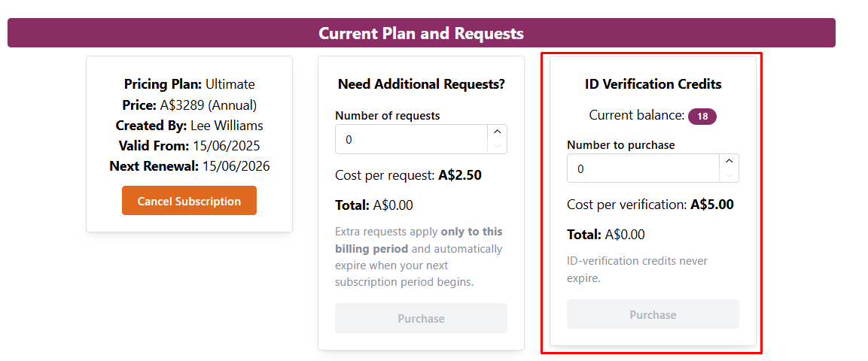Focus the Number of requests field
This screenshot has width=868, height=361.
[410, 139]
